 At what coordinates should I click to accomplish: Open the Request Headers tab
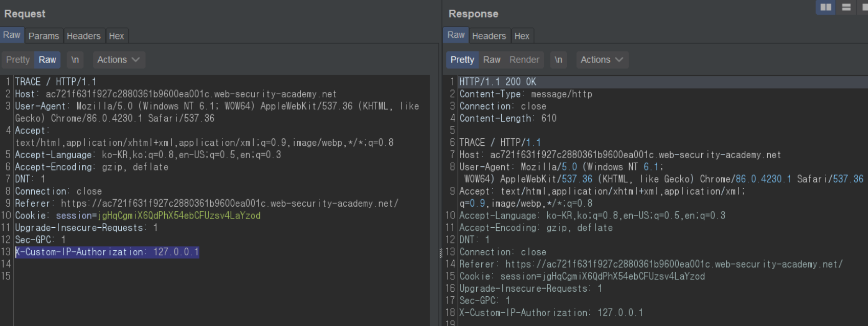tap(83, 36)
